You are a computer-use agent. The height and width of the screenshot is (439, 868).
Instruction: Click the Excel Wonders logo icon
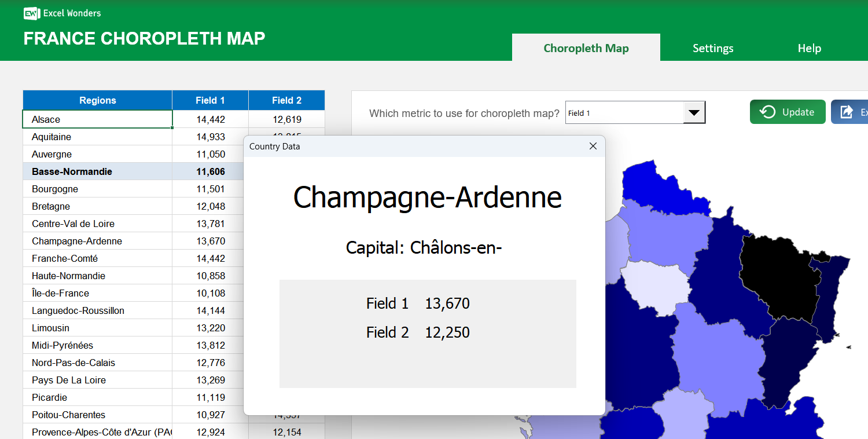(x=31, y=13)
